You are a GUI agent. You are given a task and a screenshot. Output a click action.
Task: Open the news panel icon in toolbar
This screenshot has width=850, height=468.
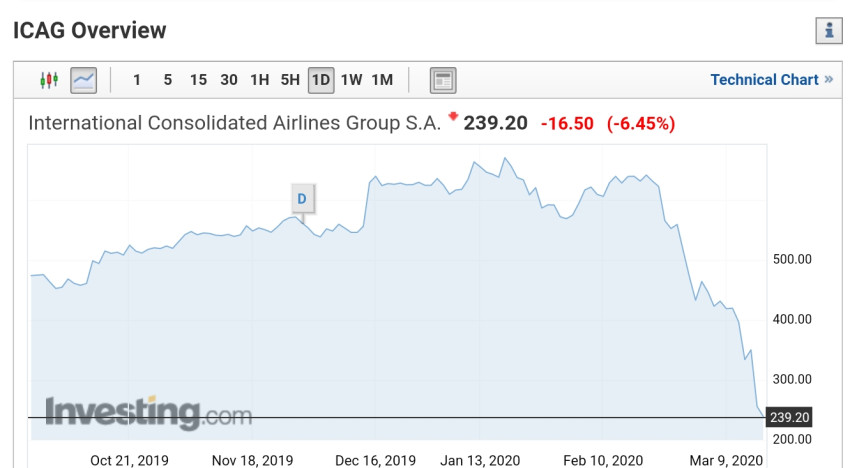[x=443, y=80]
